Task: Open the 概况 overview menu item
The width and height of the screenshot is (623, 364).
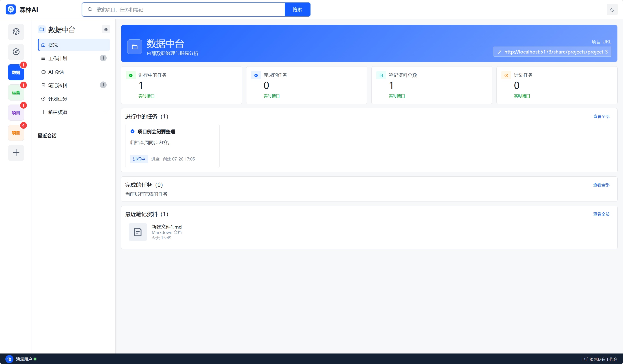Action: (74, 45)
